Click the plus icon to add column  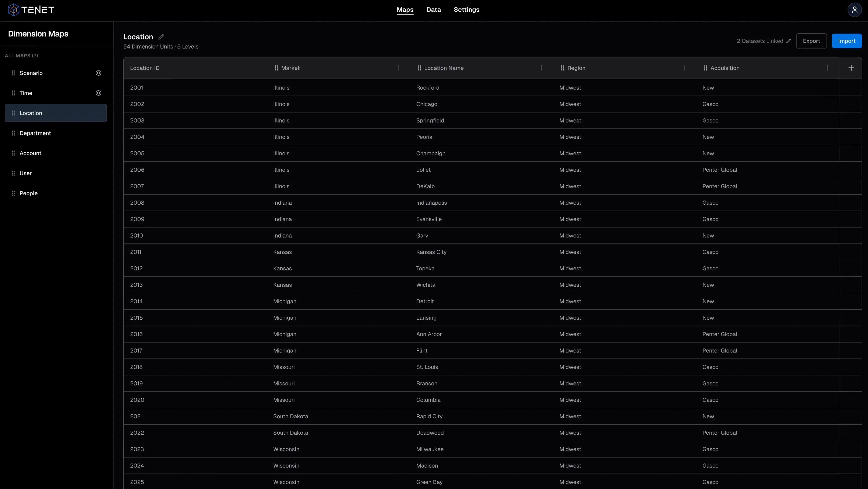coord(851,68)
